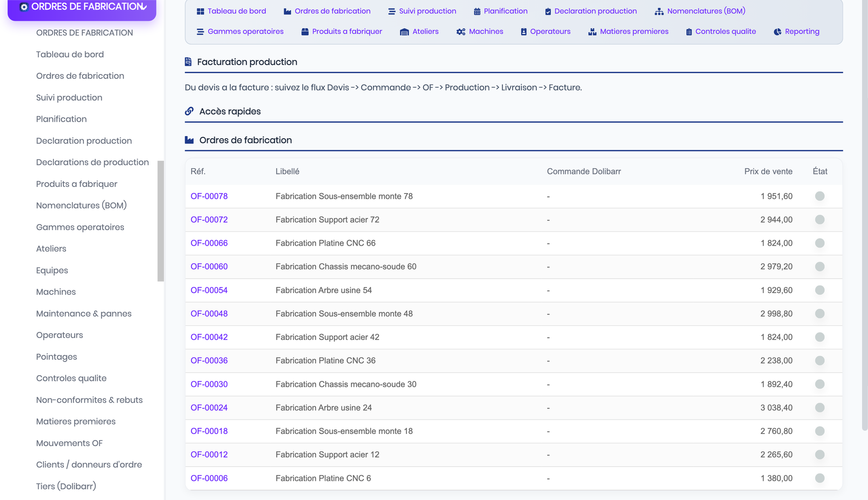Click the status dot for OF-00024

tap(819, 408)
